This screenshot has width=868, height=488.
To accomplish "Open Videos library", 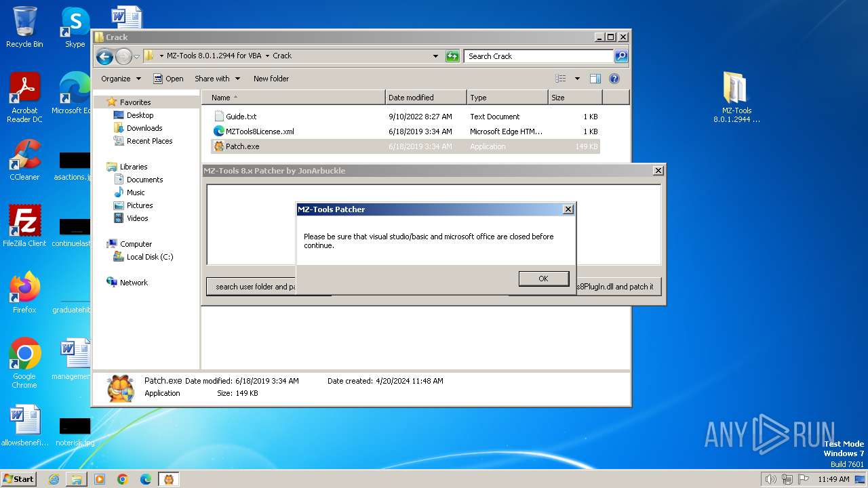I will pos(137,218).
